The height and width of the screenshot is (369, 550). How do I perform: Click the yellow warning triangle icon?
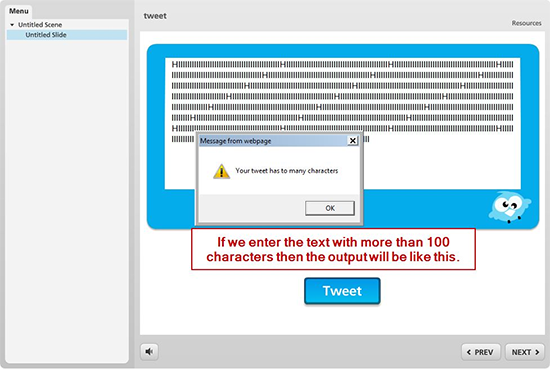[x=221, y=172]
